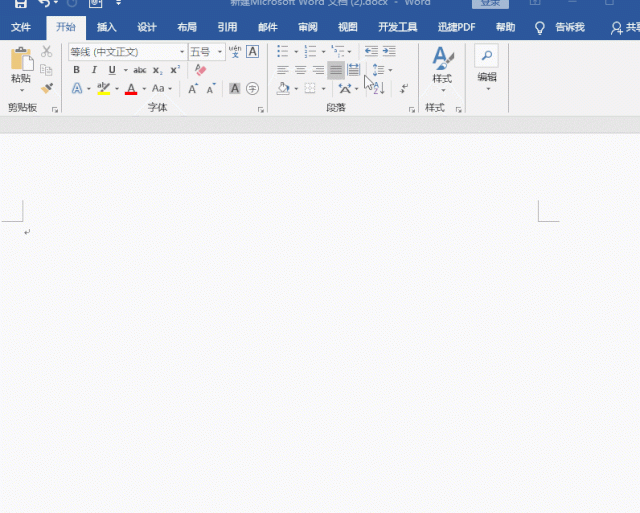Open underline style dropdown arrow
640x513 pixels.
(125, 70)
